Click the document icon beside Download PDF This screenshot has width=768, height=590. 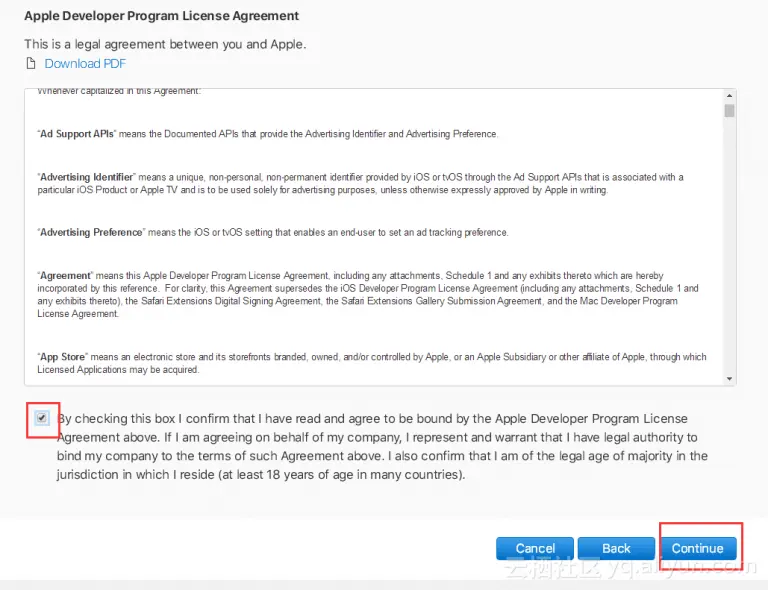[30, 64]
